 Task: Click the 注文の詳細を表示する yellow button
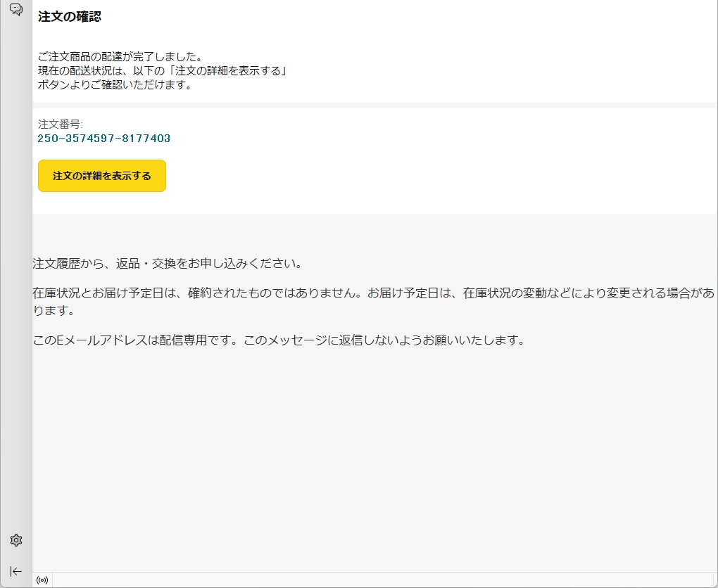click(102, 176)
